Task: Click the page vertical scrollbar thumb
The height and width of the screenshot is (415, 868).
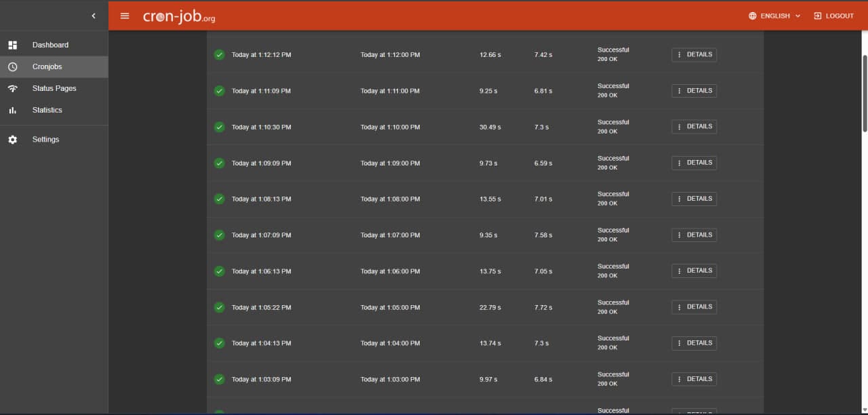Action: (x=865, y=94)
